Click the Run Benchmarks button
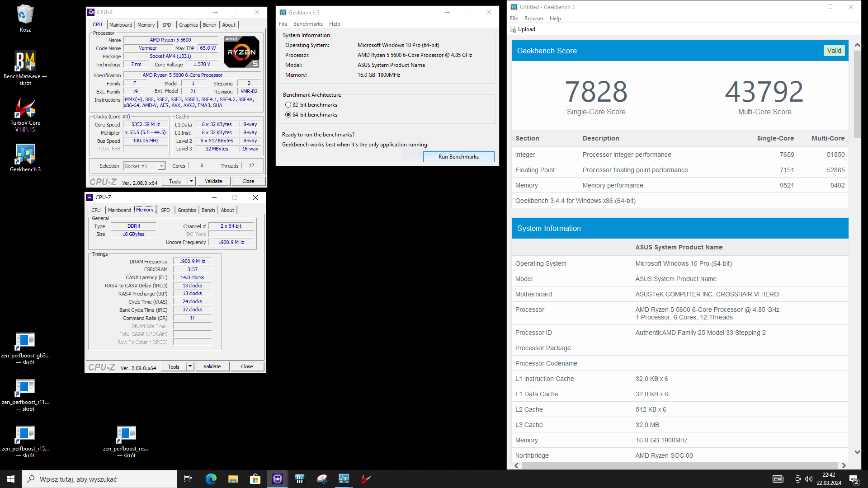 tap(458, 157)
